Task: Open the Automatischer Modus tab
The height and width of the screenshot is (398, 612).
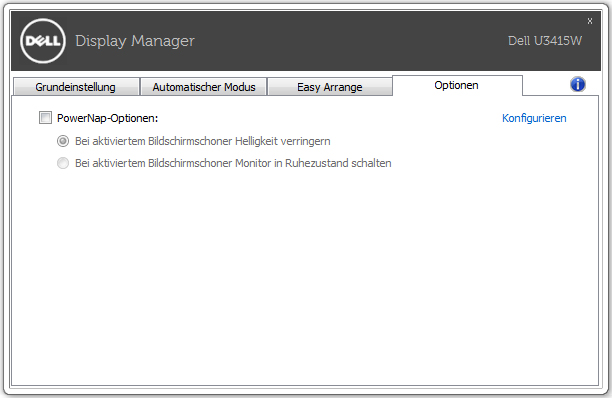Action: tap(204, 87)
